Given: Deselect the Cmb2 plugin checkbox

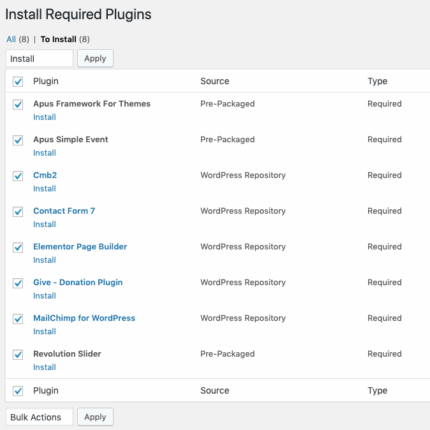Looking at the screenshot, I should coord(18,176).
